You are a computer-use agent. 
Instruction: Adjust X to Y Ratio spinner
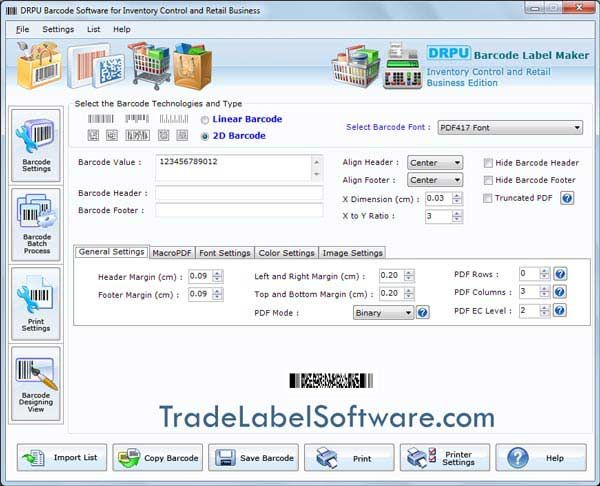[x=457, y=216]
